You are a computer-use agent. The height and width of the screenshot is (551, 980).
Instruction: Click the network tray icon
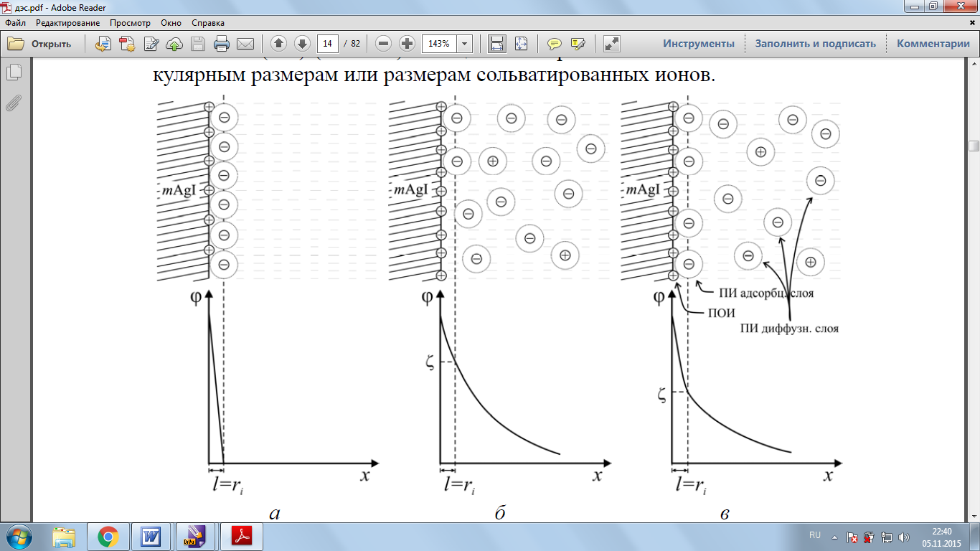(886, 537)
